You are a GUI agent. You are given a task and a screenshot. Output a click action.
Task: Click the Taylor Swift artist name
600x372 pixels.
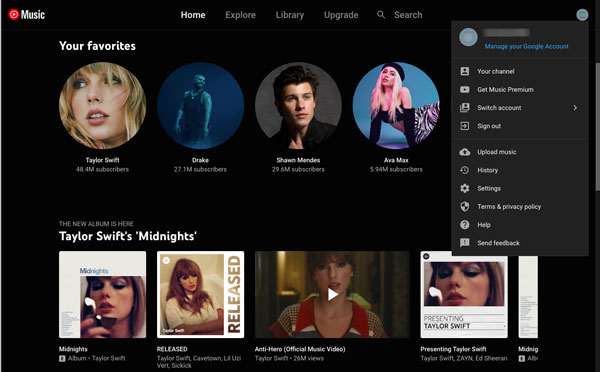pyautogui.click(x=103, y=160)
